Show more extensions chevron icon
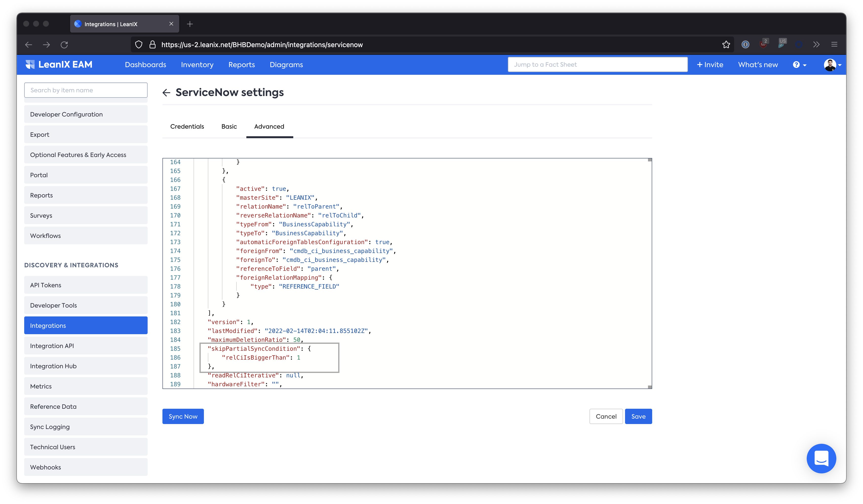The image size is (863, 504). 816,44
